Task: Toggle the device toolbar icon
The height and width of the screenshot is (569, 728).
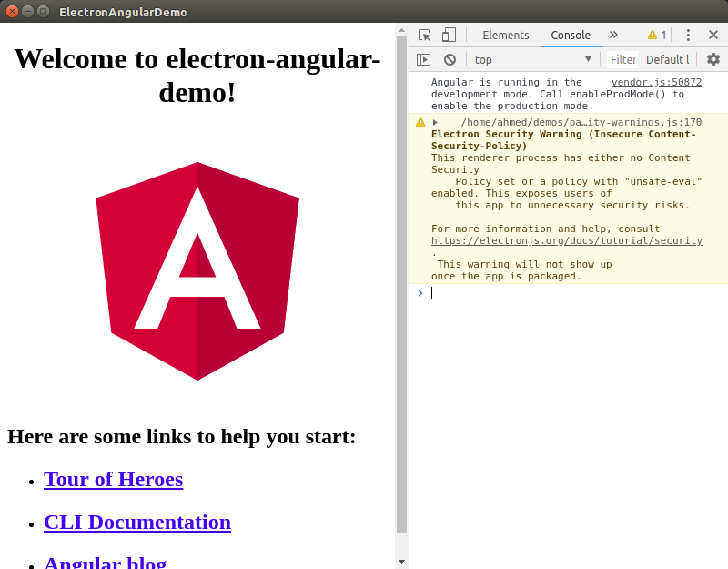Action: pos(449,36)
